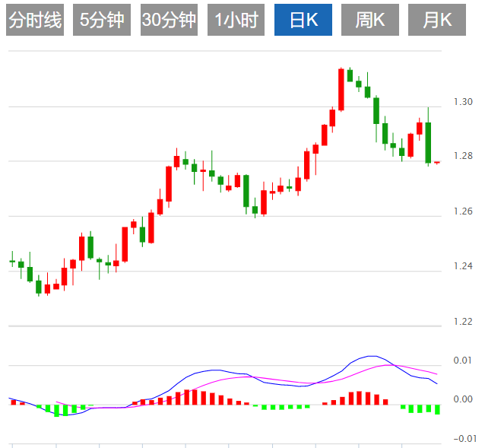Click the 1.22 price axis label
Image resolution: width=485 pixels, height=448 pixels.
pyautogui.click(x=463, y=322)
